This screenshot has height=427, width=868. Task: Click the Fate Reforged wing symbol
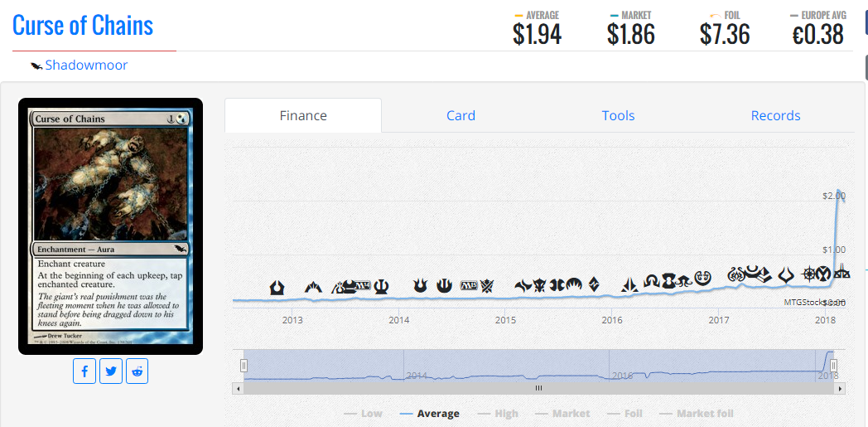point(523,286)
